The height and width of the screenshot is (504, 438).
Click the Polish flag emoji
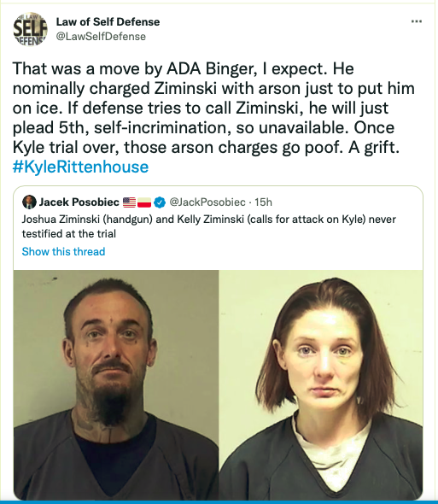click(x=144, y=202)
